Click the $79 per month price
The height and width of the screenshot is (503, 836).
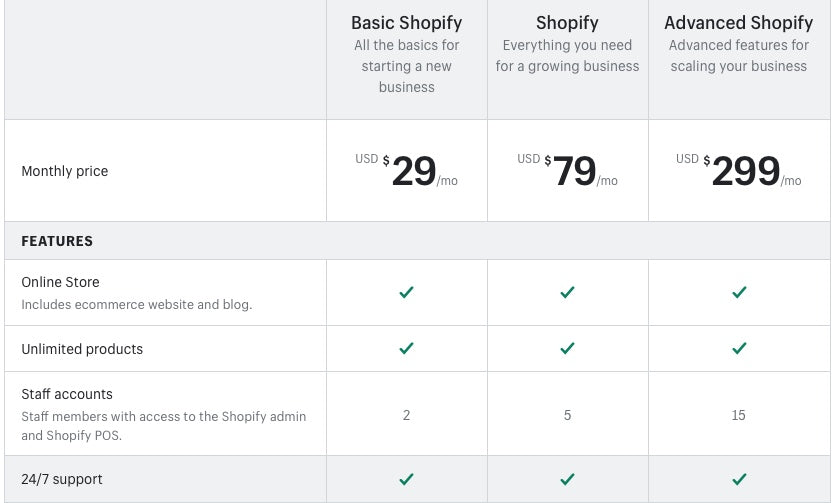tap(574, 171)
